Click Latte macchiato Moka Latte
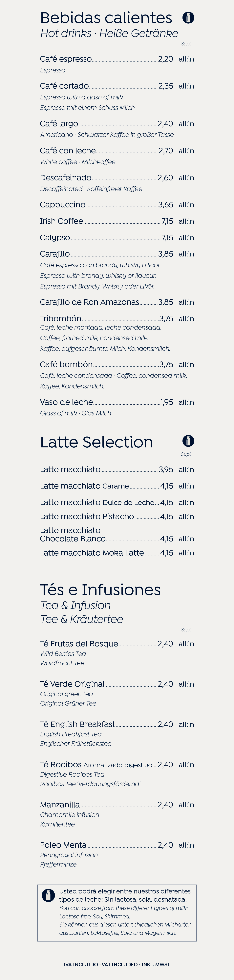The height and width of the screenshot is (980, 234). pos(92,553)
